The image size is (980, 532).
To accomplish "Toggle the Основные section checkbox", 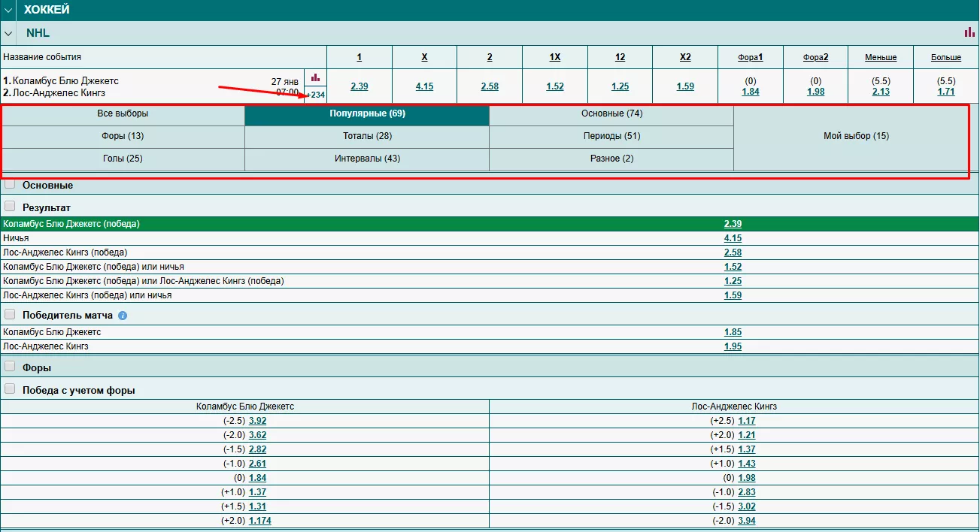I will pyautogui.click(x=10, y=184).
